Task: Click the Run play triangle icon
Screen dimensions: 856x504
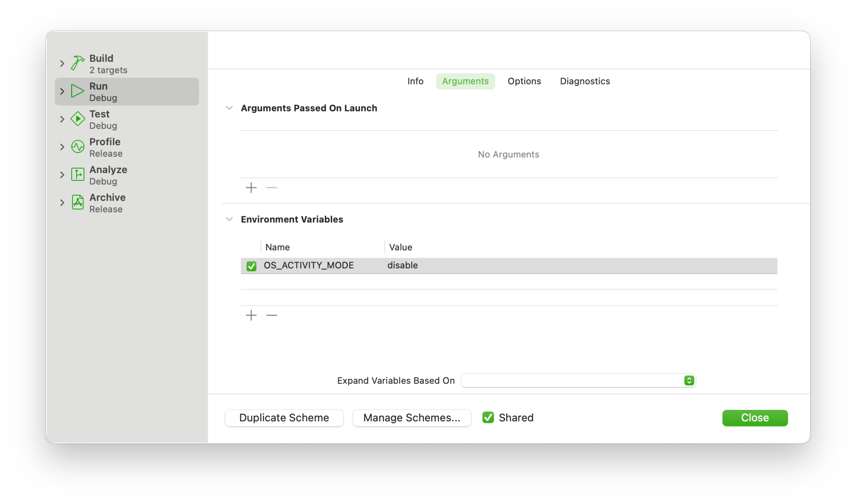Action: click(x=78, y=91)
